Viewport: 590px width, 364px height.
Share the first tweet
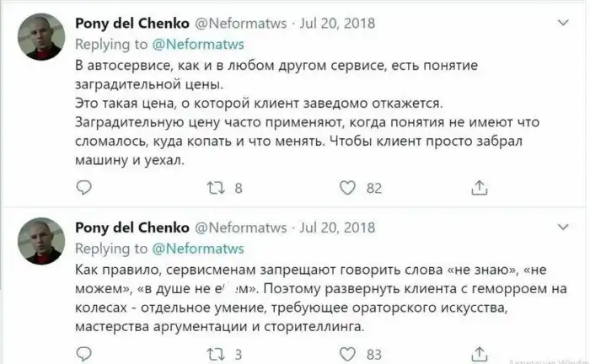[x=479, y=189]
